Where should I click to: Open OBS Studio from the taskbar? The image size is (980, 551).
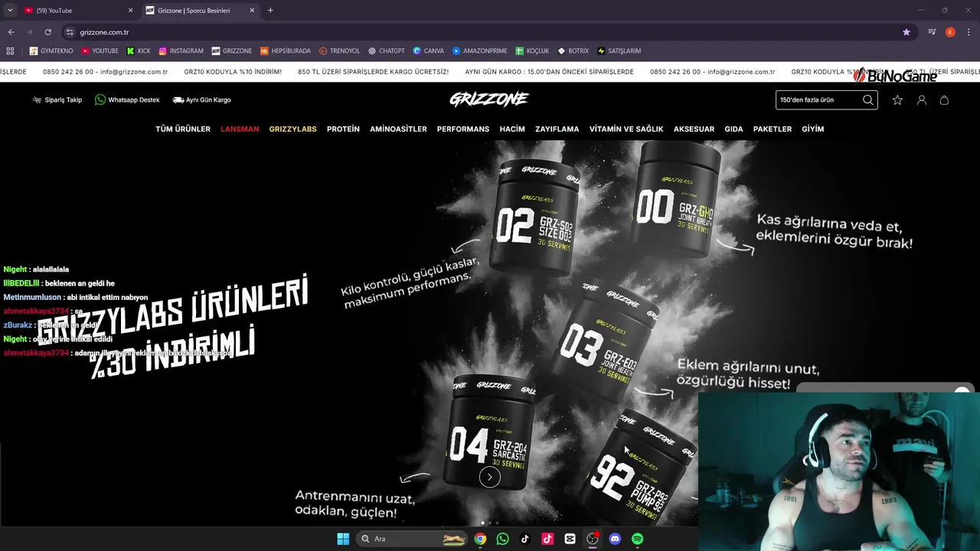[x=593, y=539]
